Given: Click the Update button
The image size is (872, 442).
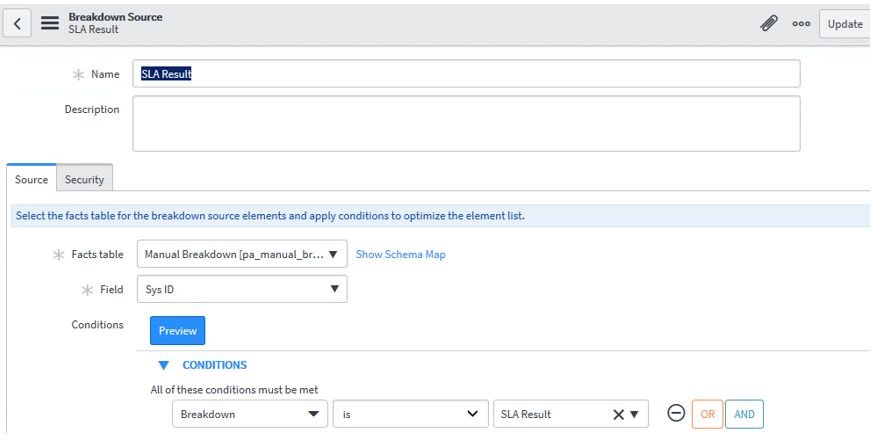Looking at the screenshot, I should tap(844, 24).
